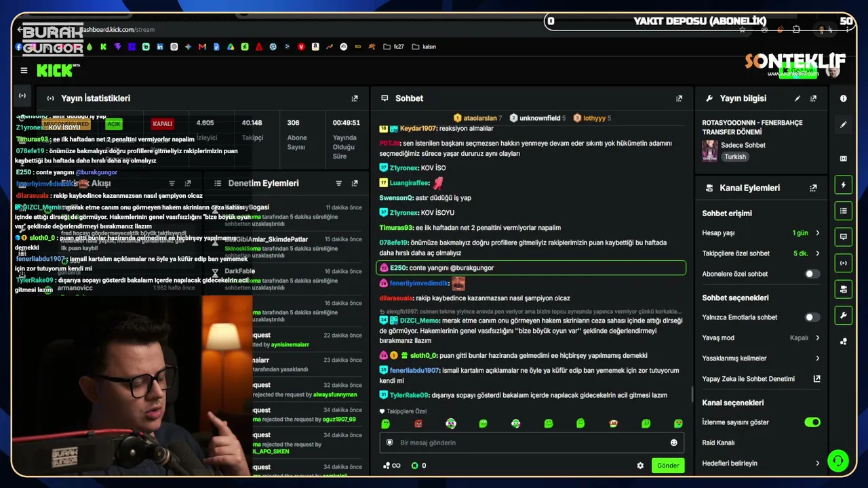Viewport: 868px width, 488px height.
Task: Toggle the chat widget in right sidebar
Action: (844, 237)
